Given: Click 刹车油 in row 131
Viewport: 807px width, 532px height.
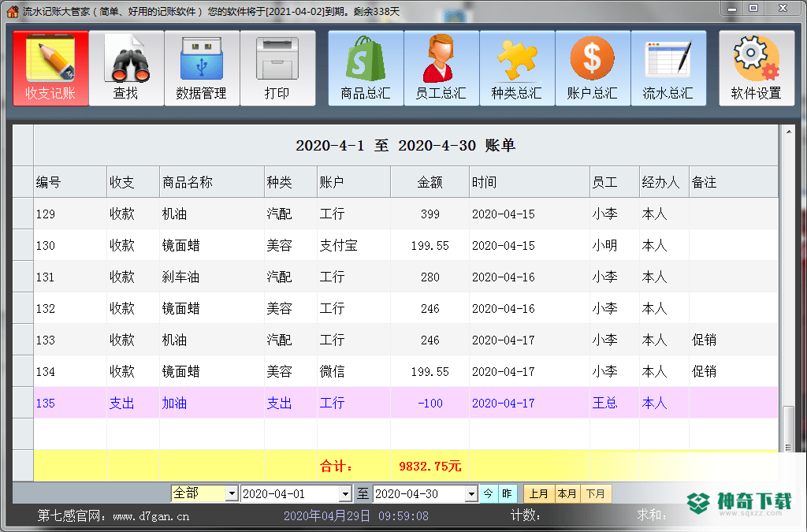Looking at the screenshot, I should [180, 277].
